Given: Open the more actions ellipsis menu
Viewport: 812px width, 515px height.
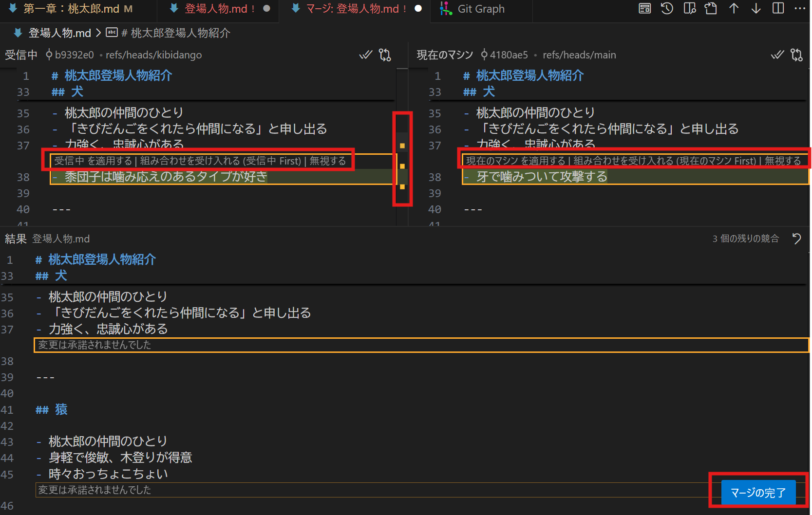Looking at the screenshot, I should pos(800,9).
